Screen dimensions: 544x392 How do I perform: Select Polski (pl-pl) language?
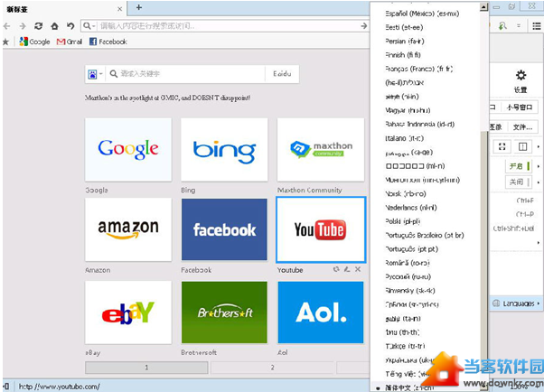[403, 221]
